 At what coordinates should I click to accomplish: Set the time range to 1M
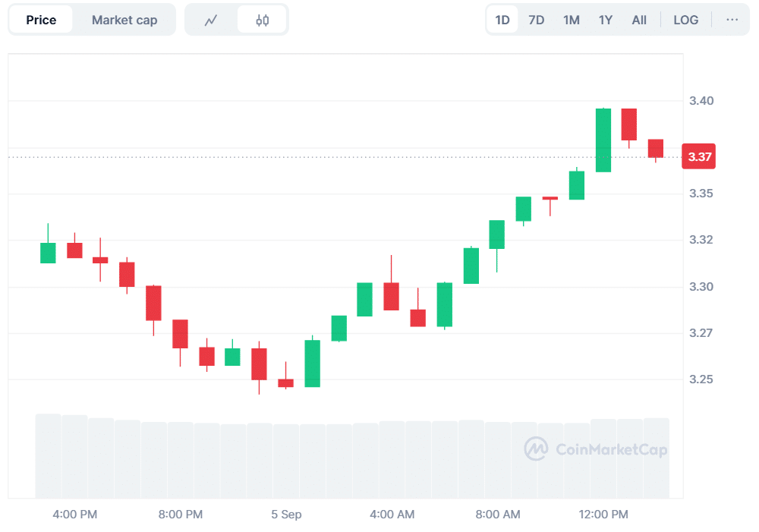point(571,20)
